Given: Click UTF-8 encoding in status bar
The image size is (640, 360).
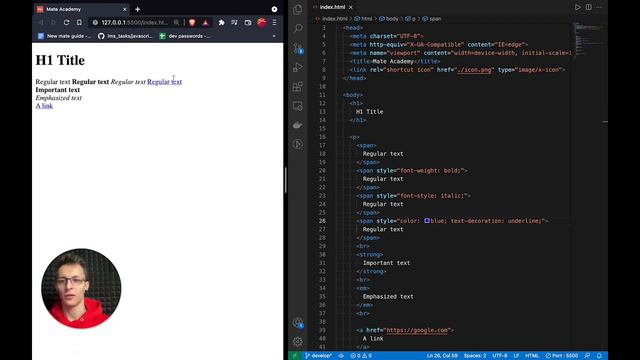Looking at the screenshot, I should click(x=500, y=356).
